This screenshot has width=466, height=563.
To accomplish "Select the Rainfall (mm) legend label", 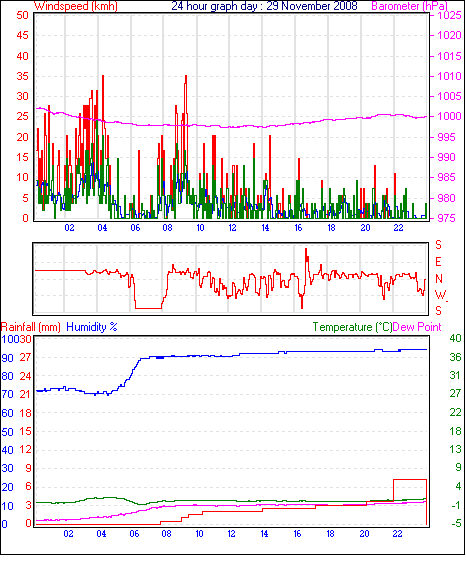I will [31, 327].
